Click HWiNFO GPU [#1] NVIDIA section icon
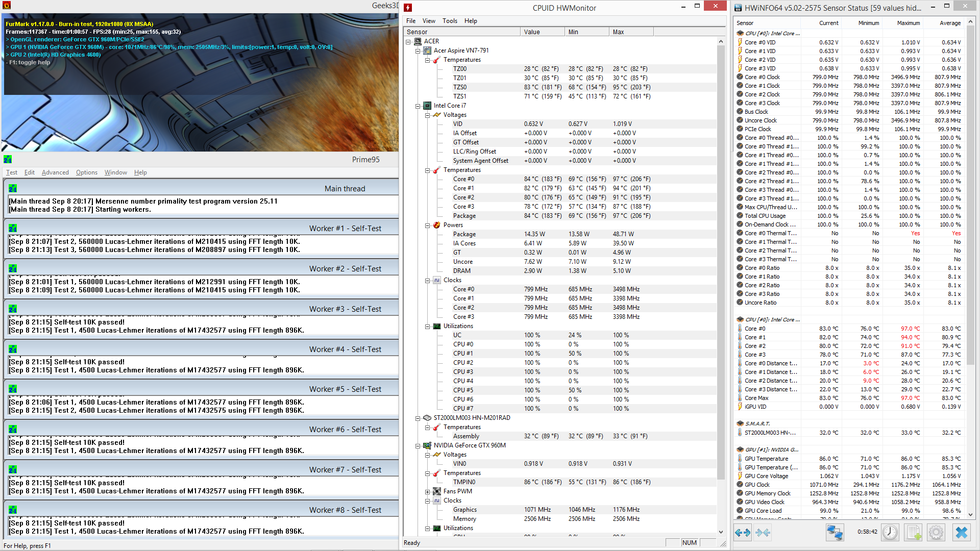 click(740, 449)
